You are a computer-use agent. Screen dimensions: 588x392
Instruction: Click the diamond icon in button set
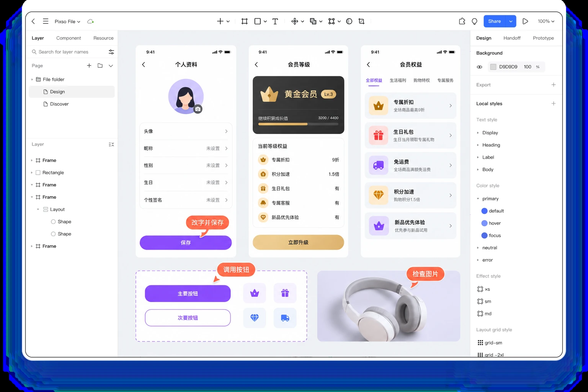(255, 318)
